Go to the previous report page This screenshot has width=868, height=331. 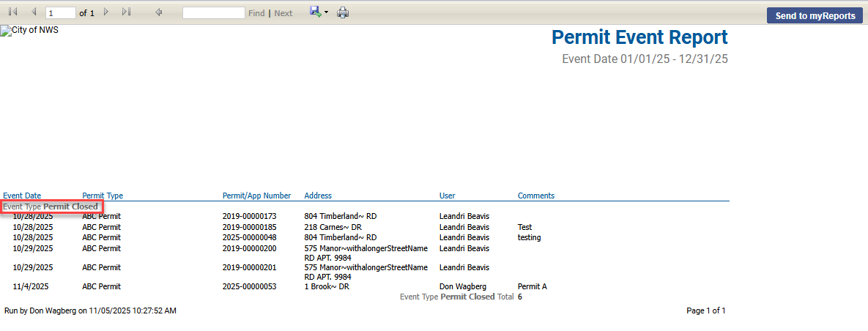pos(33,12)
